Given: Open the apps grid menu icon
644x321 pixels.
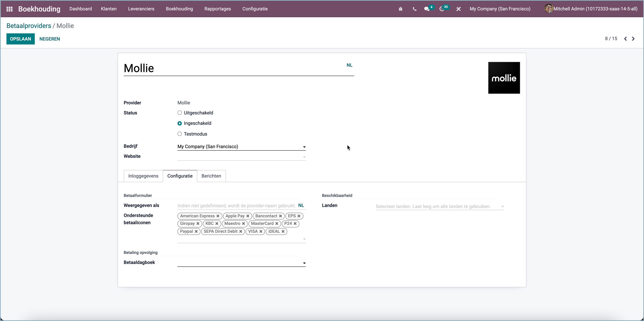Looking at the screenshot, I should coord(10,9).
